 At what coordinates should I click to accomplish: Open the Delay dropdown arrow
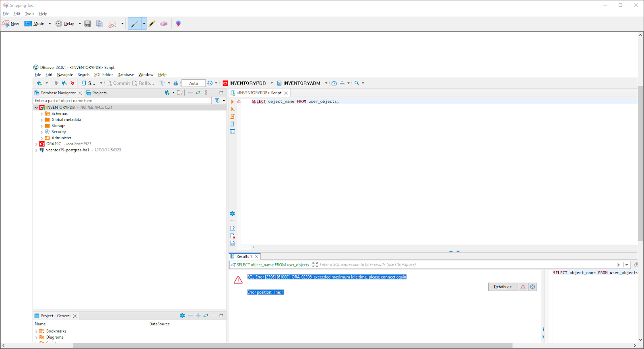80,24
